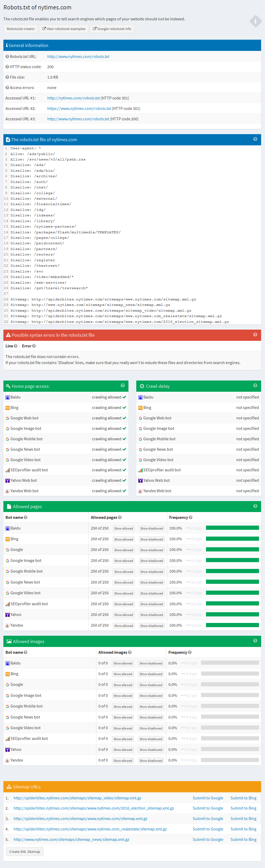This screenshot has height=868, width=265.
Task: Click 'Disallow: /paidcontent/' line in robots file
Action: pyautogui.click(x=37, y=243)
